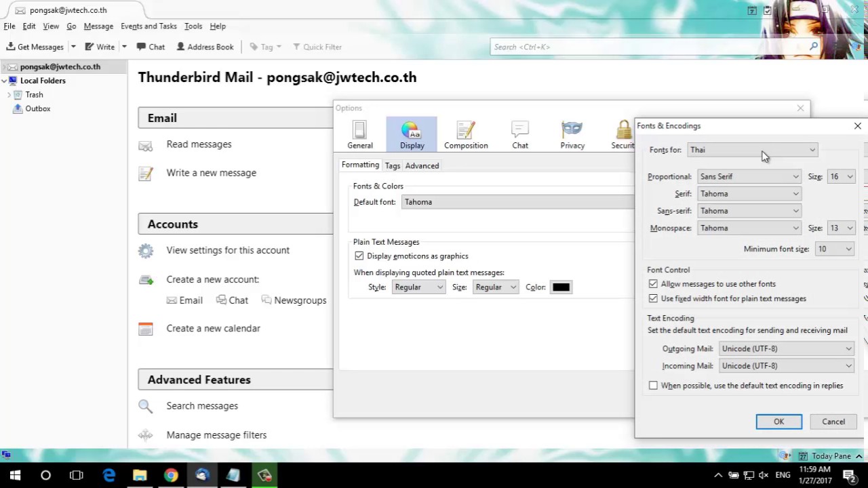This screenshot has height=488, width=868.
Task: Open the Windows Start button
Action: click(15, 475)
